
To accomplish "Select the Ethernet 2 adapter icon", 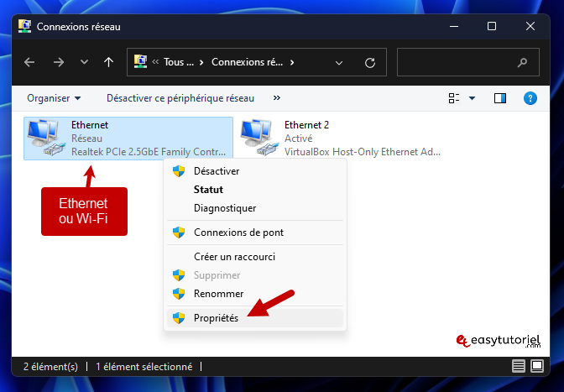I will (260, 138).
